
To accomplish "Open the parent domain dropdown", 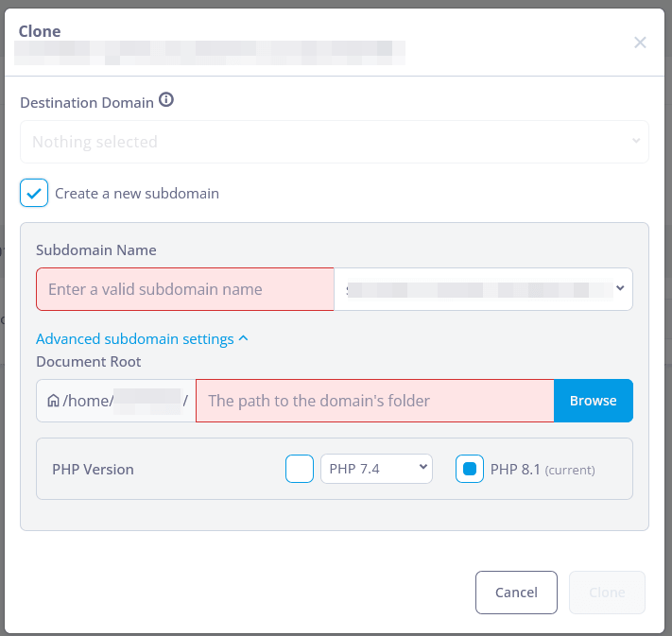I will (x=483, y=289).
